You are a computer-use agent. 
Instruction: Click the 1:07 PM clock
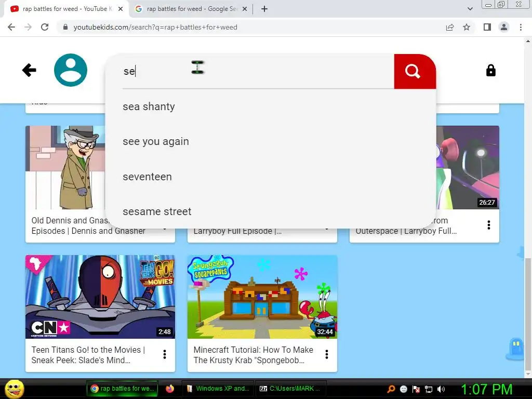[x=486, y=389]
